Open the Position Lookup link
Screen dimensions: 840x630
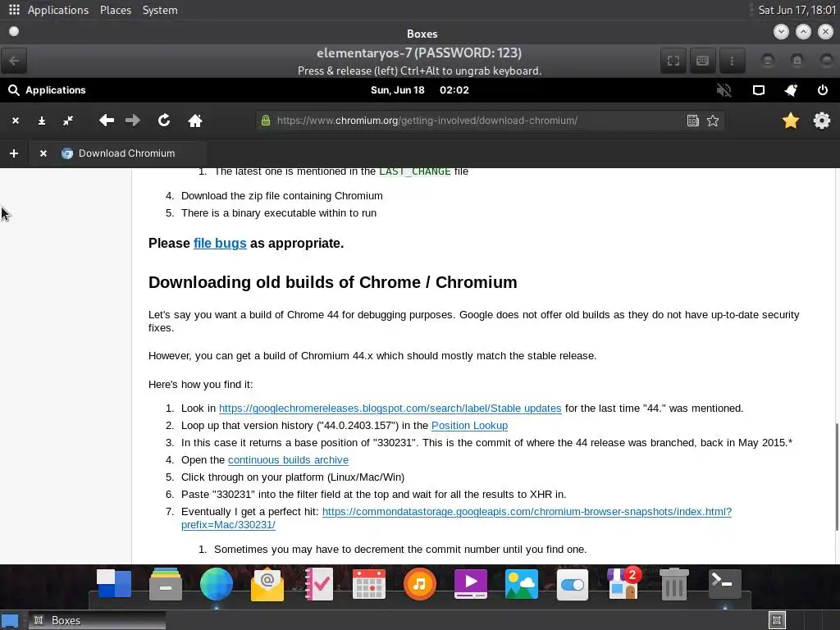(469, 426)
